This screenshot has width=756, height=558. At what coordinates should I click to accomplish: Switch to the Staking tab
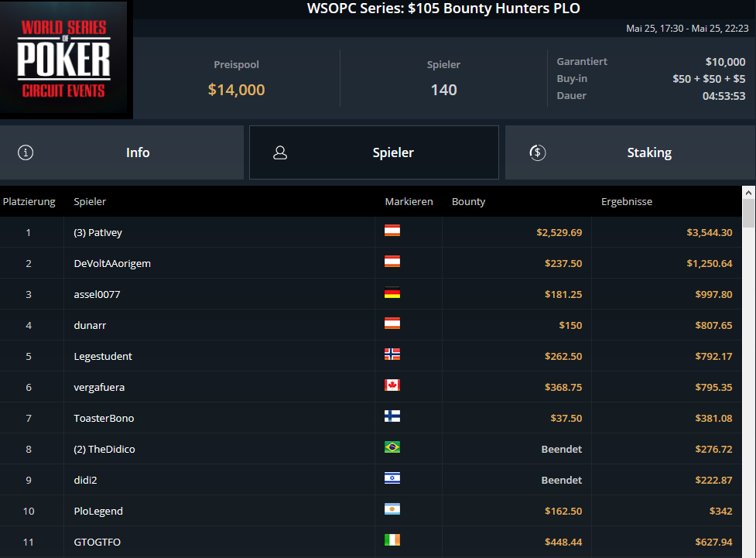(630, 152)
